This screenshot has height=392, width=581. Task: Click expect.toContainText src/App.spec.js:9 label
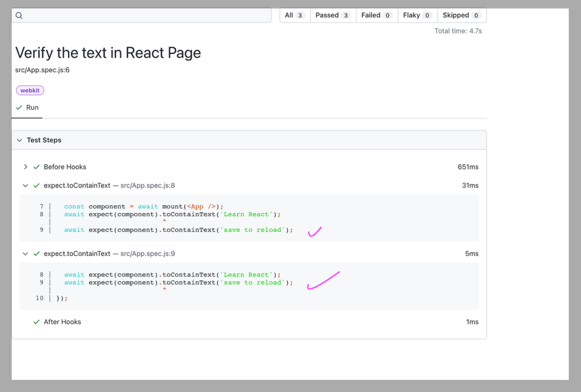tap(110, 254)
